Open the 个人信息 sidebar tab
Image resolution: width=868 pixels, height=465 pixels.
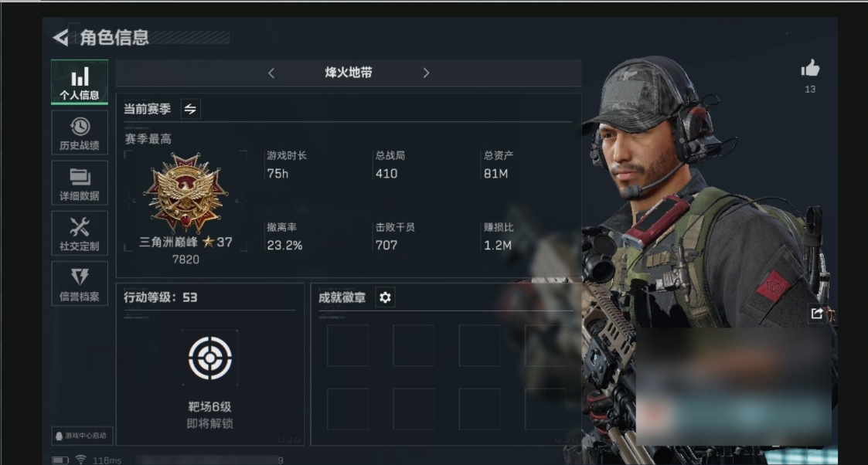pos(80,82)
